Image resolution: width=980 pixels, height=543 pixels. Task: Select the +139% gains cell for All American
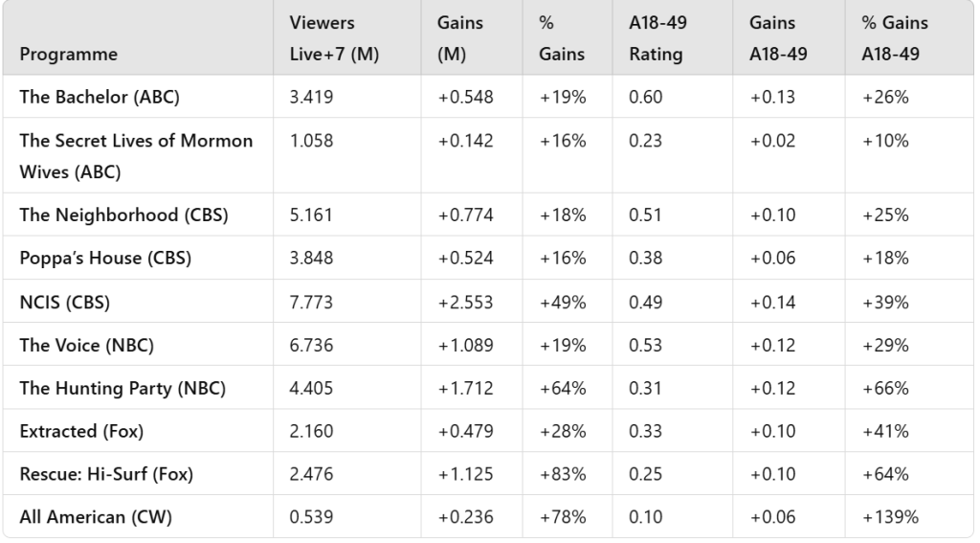tap(890, 517)
